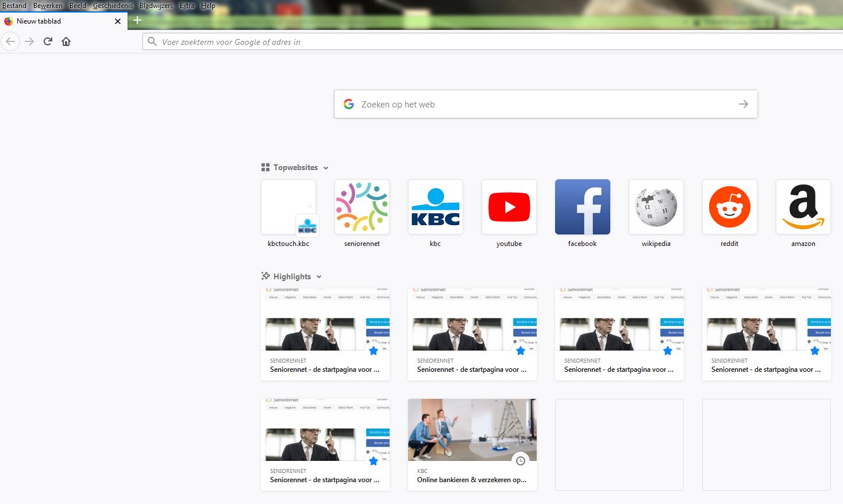Open the wikipedia top site tile

[x=656, y=207]
